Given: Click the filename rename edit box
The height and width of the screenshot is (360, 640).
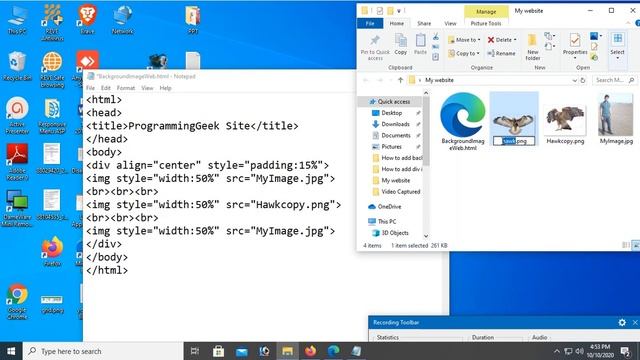Looking at the screenshot, I should (x=514, y=141).
